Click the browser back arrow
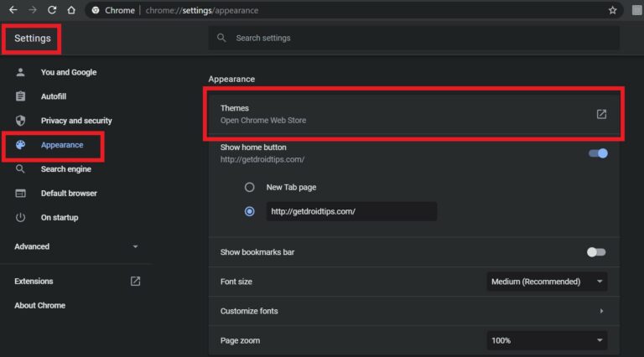The width and height of the screenshot is (644, 357). pos(13,10)
